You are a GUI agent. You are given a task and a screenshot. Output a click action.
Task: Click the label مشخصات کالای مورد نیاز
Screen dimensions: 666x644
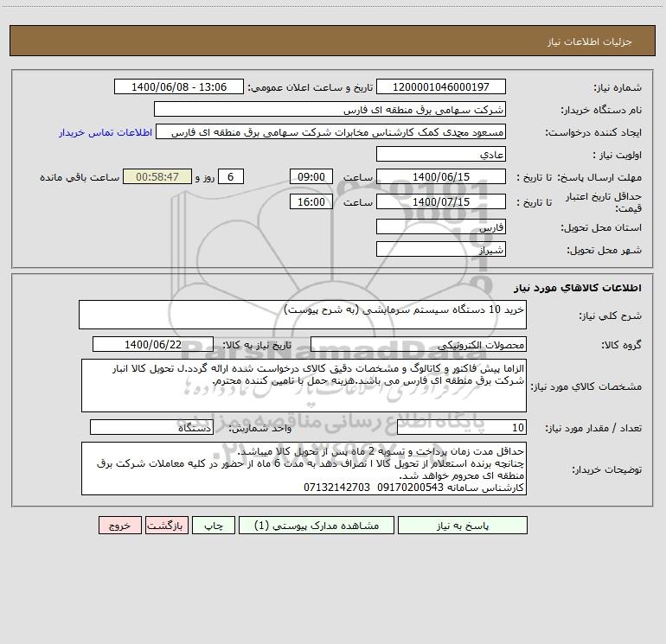click(x=586, y=386)
